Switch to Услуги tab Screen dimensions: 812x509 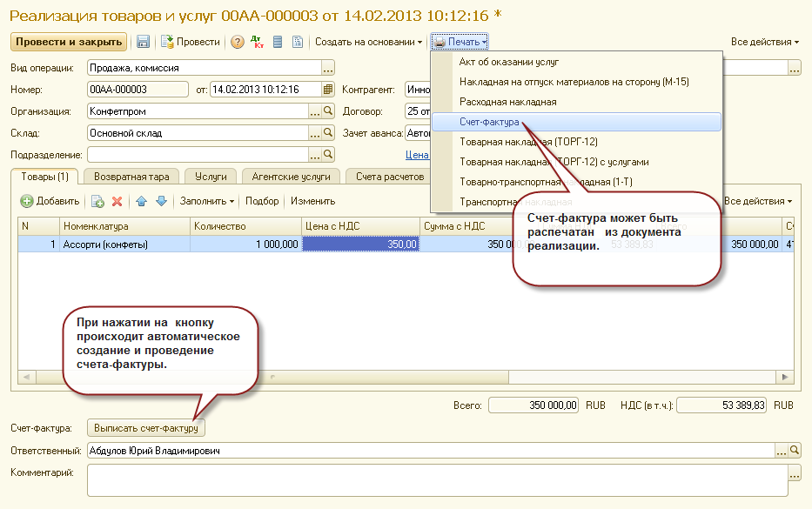coord(211,177)
